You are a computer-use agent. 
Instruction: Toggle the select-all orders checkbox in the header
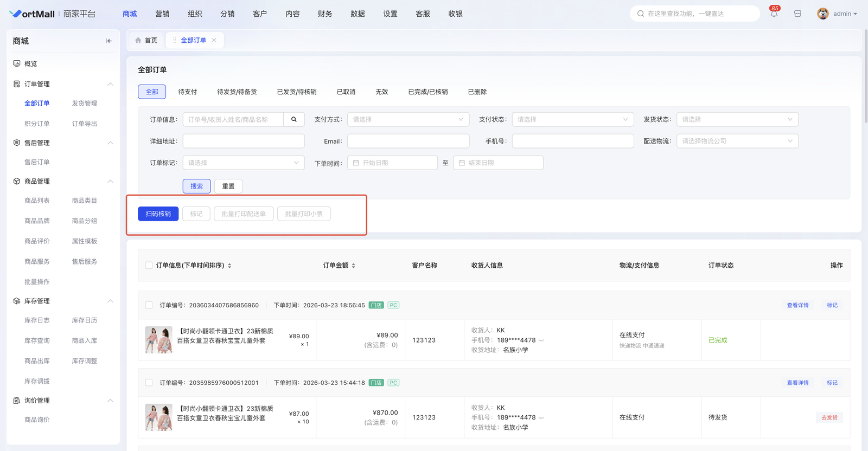coord(149,266)
